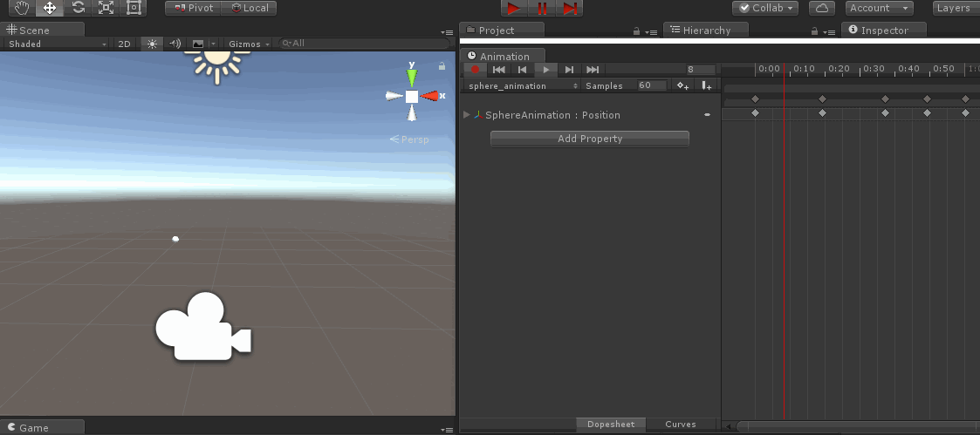Click the camera gizmo in scene
Viewport: 980px width, 435px height.
click(203, 326)
